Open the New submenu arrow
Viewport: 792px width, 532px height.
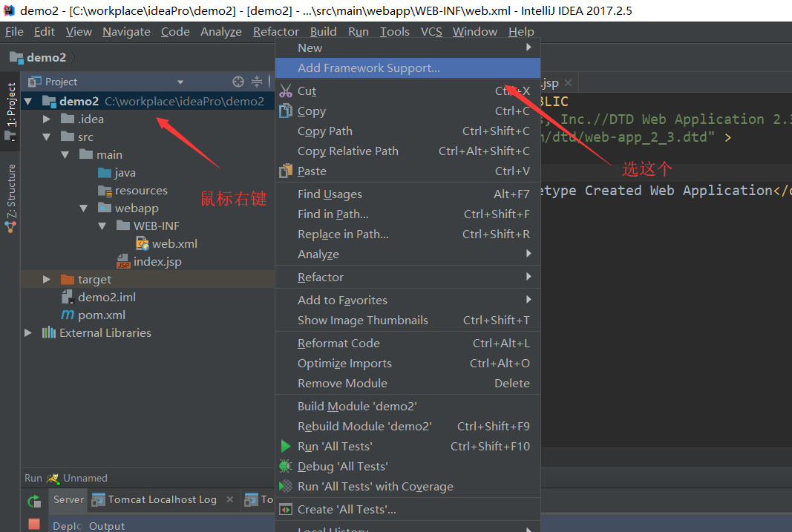(x=528, y=47)
